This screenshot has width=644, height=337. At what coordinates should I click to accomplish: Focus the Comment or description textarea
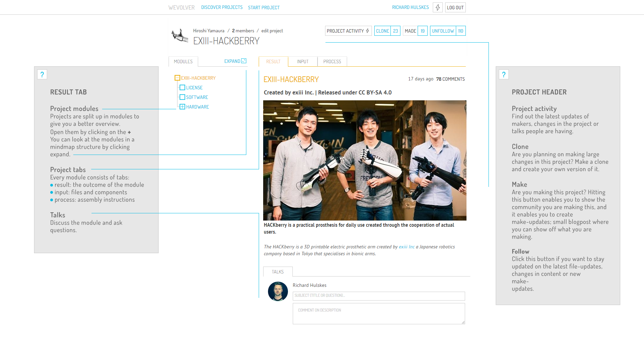[379, 314]
